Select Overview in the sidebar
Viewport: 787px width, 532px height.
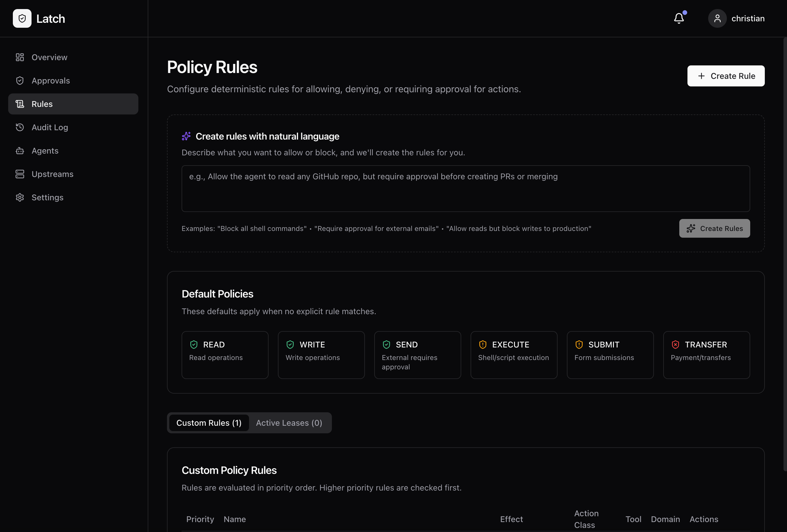tap(49, 57)
